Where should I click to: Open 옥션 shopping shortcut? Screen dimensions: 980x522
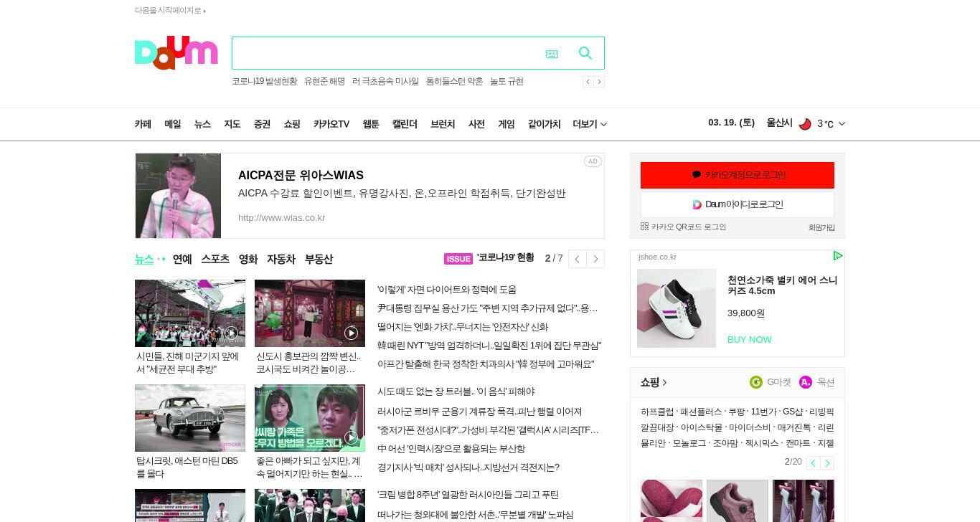pos(817,382)
